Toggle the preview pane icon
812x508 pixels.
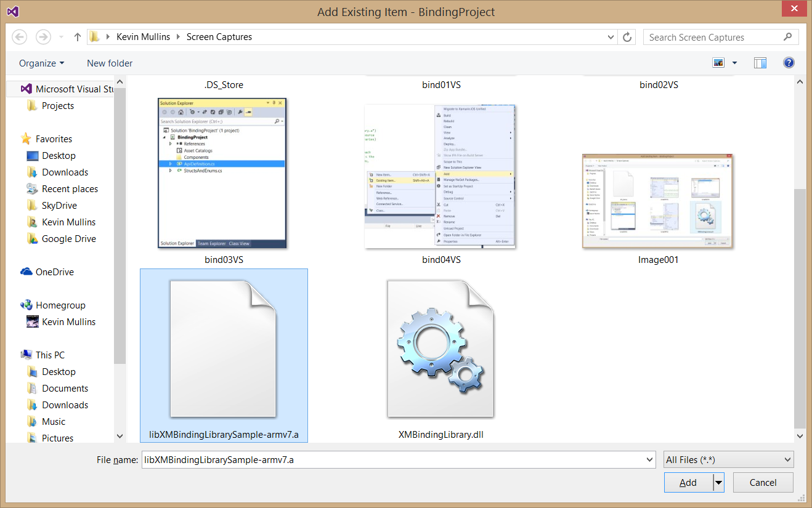click(760, 63)
